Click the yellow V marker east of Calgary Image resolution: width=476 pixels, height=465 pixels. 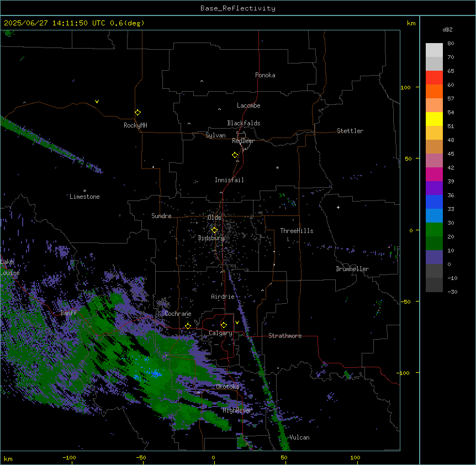point(237,323)
